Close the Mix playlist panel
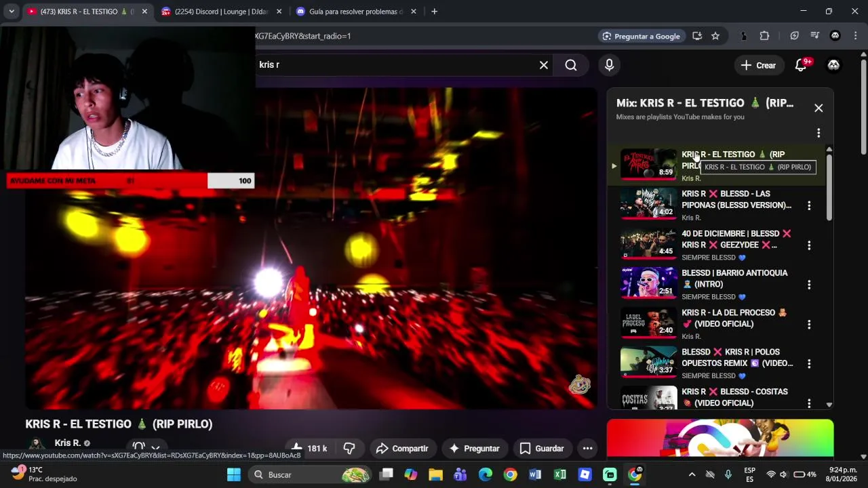Viewport: 868px width, 488px height. tap(818, 108)
